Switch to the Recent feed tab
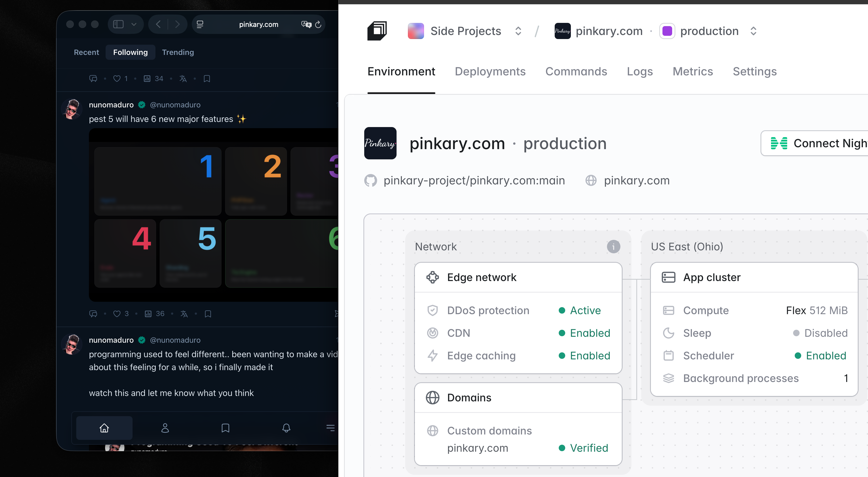868x477 pixels. tap(86, 52)
